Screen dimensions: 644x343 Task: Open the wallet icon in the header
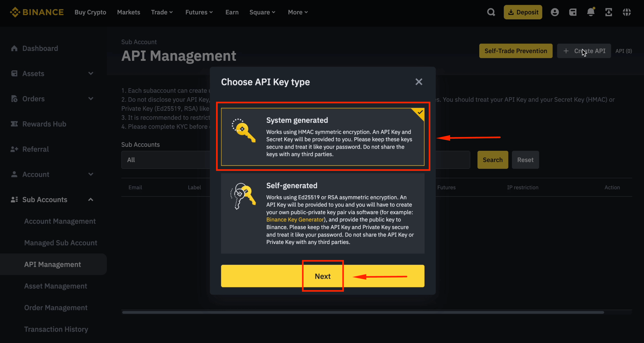point(573,12)
